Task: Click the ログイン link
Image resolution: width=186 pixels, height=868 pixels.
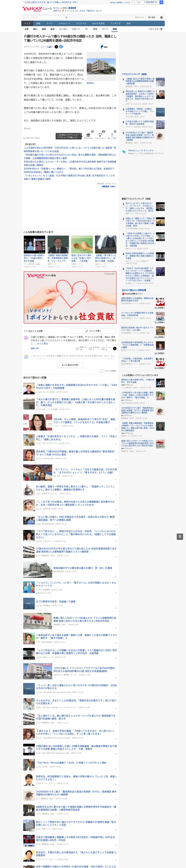Action: [57, 11]
